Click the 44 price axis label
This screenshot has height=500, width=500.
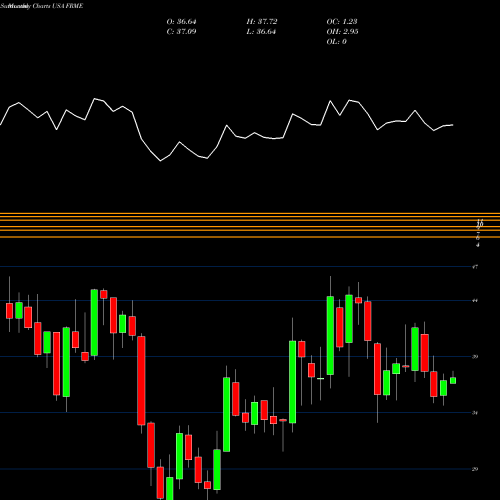point(475,300)
